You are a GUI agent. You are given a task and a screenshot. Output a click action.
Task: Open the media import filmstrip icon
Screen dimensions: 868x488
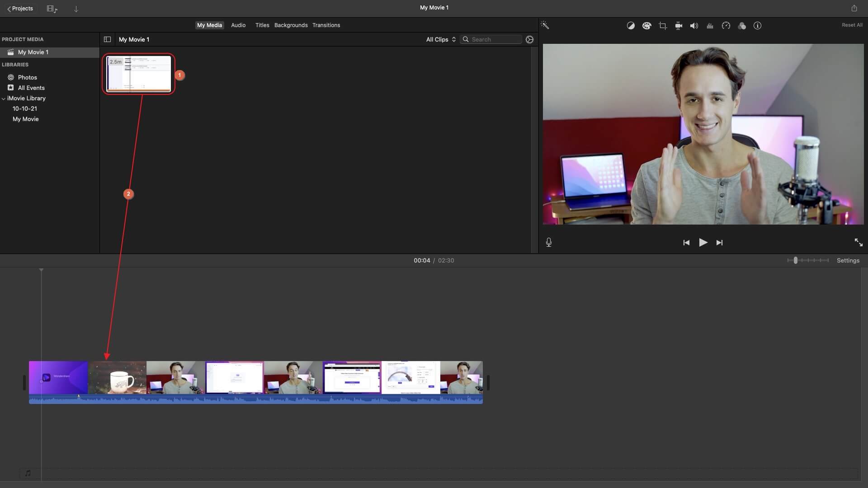coord(52,9)
